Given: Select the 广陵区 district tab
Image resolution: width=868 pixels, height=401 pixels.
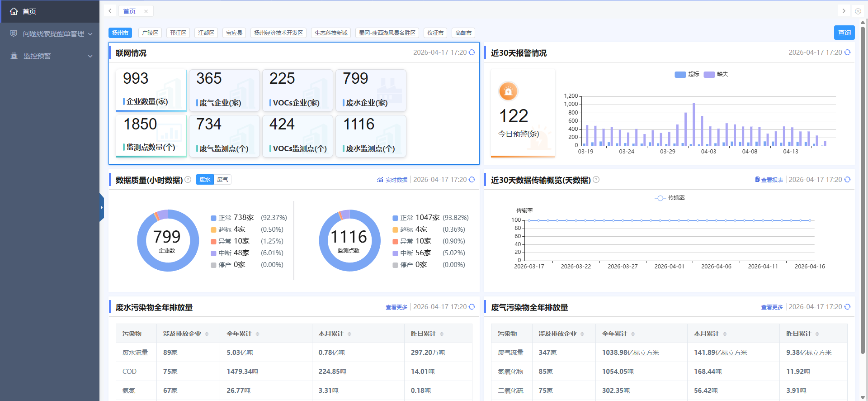Looking at the screenshot, I should pyautogui.click(x=150, y=33).
